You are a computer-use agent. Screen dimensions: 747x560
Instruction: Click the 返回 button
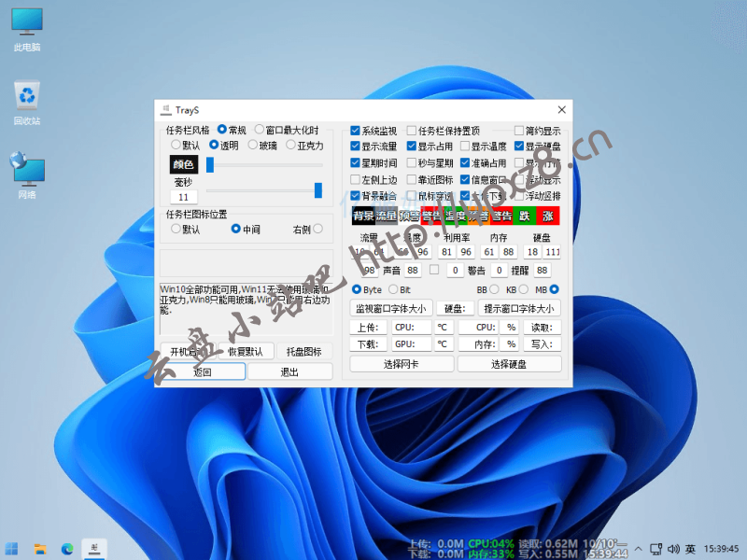(203, 371)
